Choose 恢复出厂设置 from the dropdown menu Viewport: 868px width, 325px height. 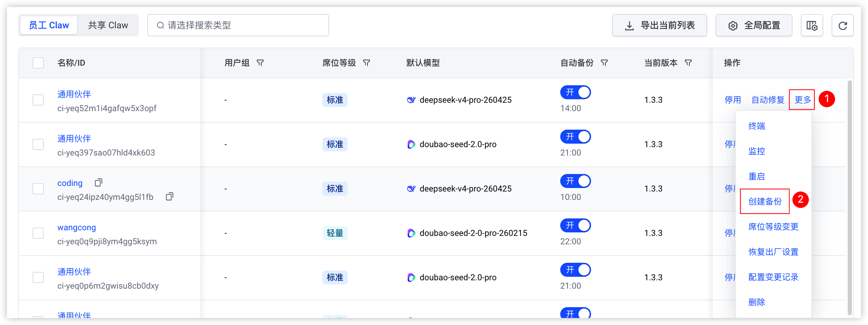pos(773,252)
